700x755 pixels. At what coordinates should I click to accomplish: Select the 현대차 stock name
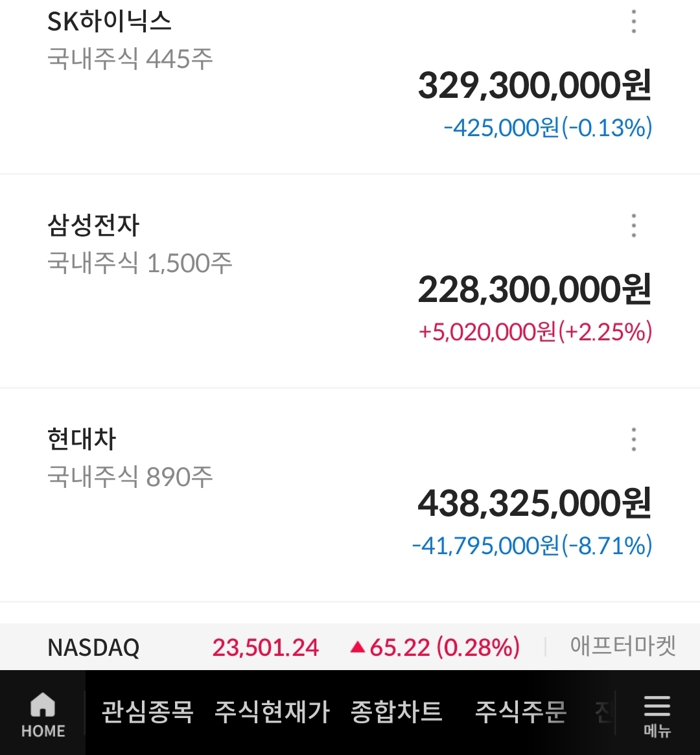pos(82,439)
